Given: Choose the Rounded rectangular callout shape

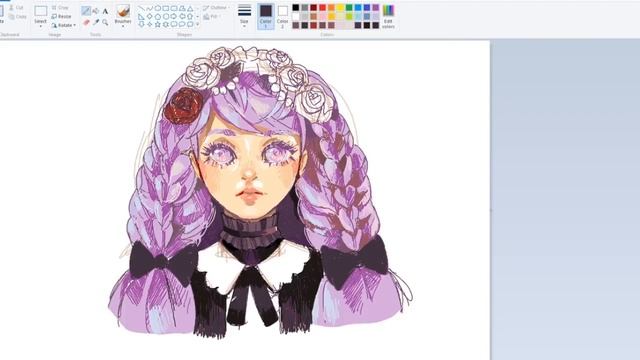Looking at the screenshot, I should [x=174, y=25].
